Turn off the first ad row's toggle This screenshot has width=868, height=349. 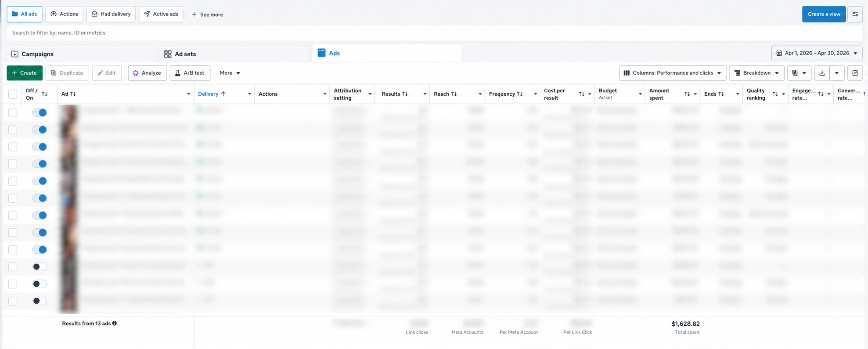(x=40, y=112)
